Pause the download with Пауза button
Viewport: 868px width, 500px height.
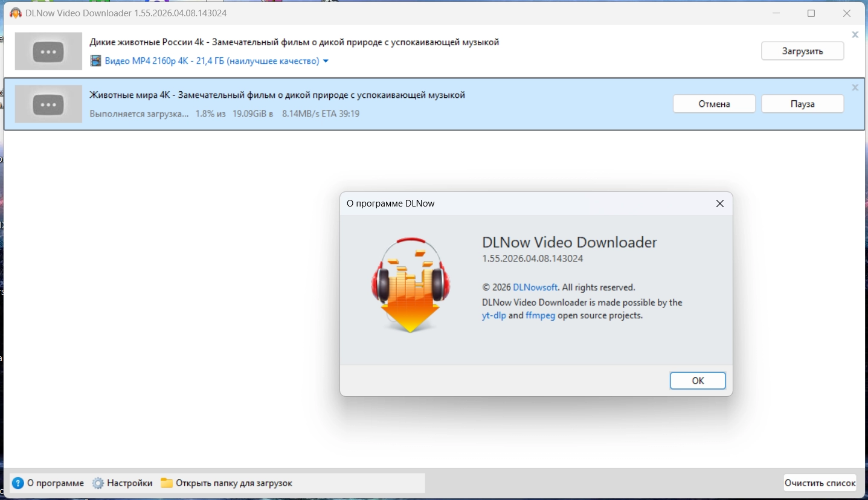[x=802, y=104]
